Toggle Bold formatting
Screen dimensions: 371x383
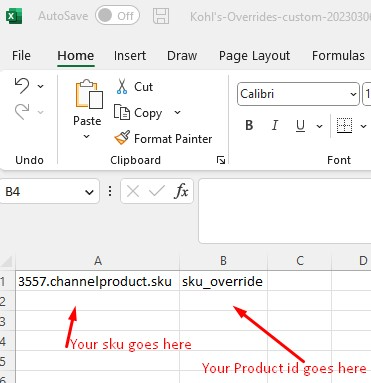click(x=249, y=126)
